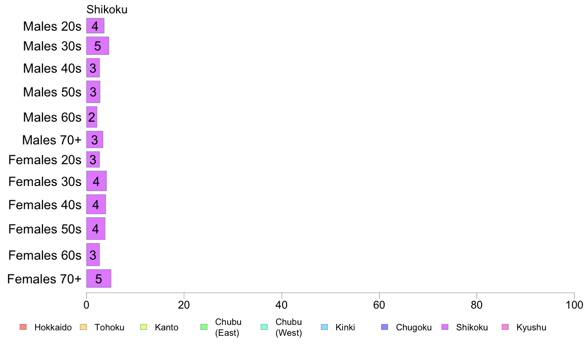Click the Hokkaido red legend swatch
Image resolution: width=588 pixels, height=364 pixels.
point(23,327)
